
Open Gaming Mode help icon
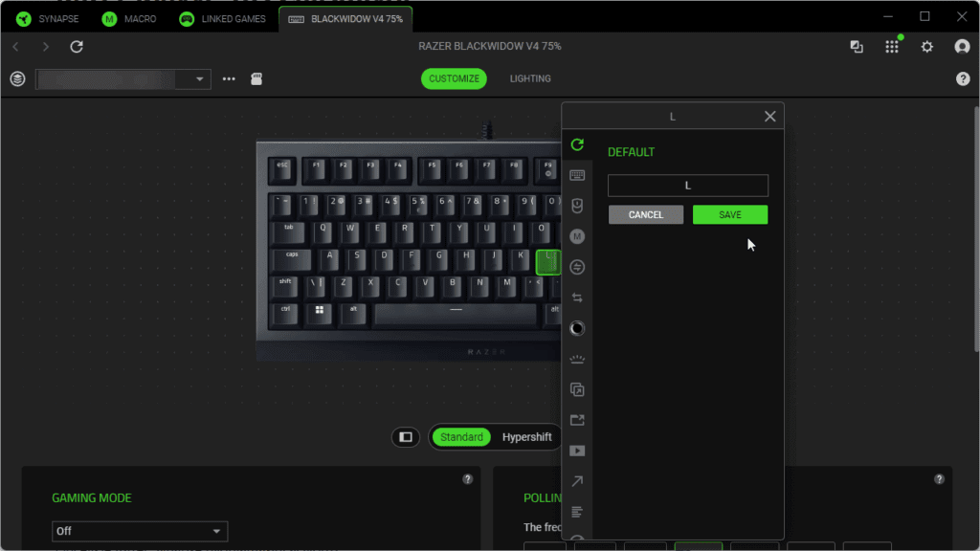(x=467, y=479)
